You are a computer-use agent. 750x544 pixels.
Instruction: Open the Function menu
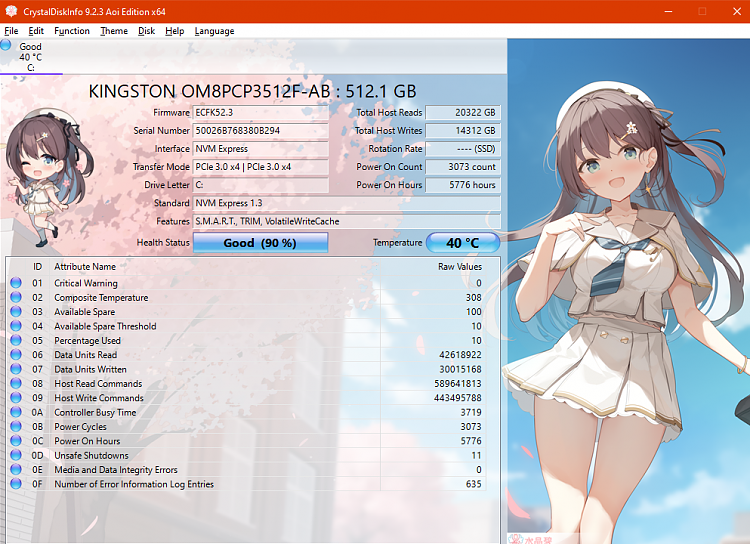[x=72, y=31]
